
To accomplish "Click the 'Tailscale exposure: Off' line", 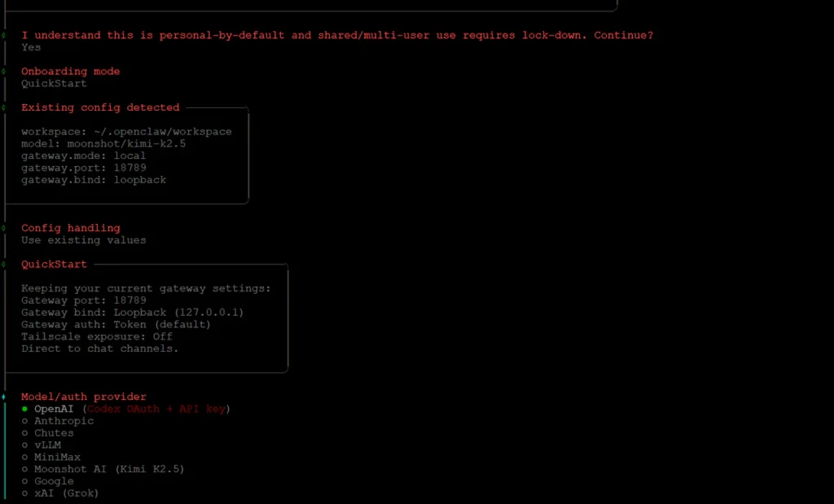I will pyautogui.click(x=97, y=336).
